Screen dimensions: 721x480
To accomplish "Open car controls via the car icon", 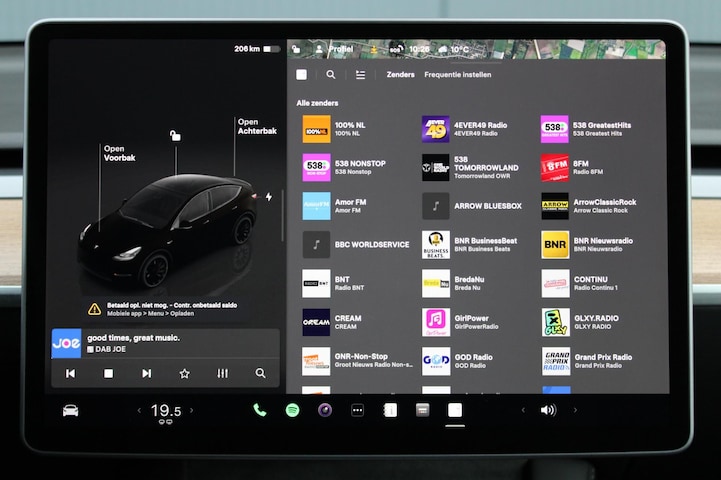I will pos(70,410).
